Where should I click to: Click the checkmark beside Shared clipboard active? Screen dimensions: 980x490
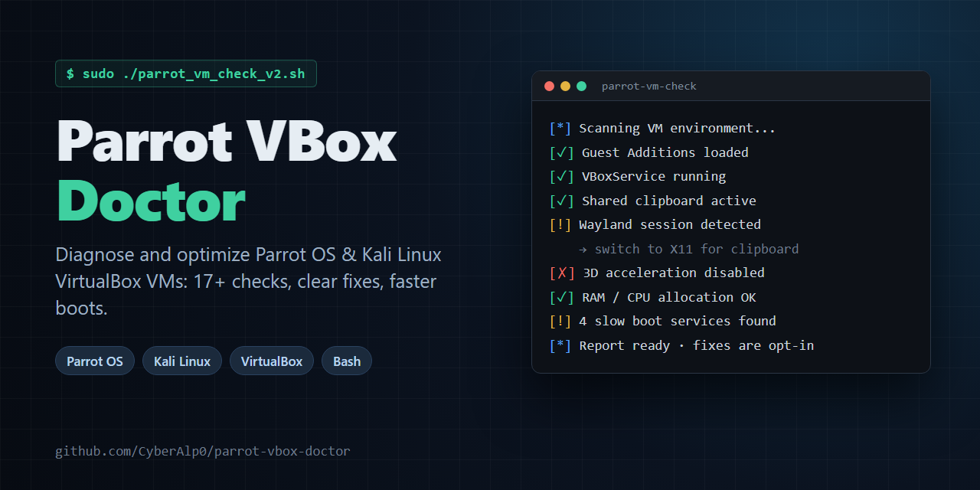[562, 201]
